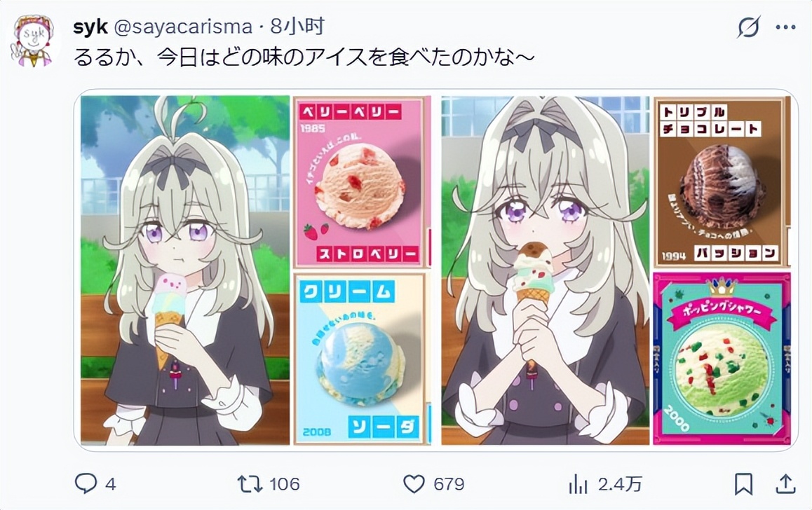Open right image of girl eating ice cream
Image resolution: width=812 pixels, height=510 pixels.
point(546,270)
